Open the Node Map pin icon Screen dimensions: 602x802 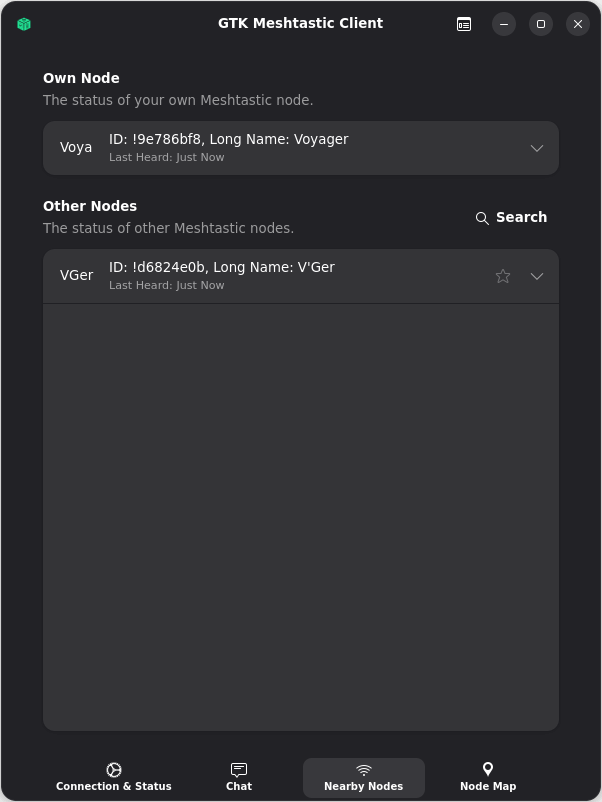click(x=487, y=770)
